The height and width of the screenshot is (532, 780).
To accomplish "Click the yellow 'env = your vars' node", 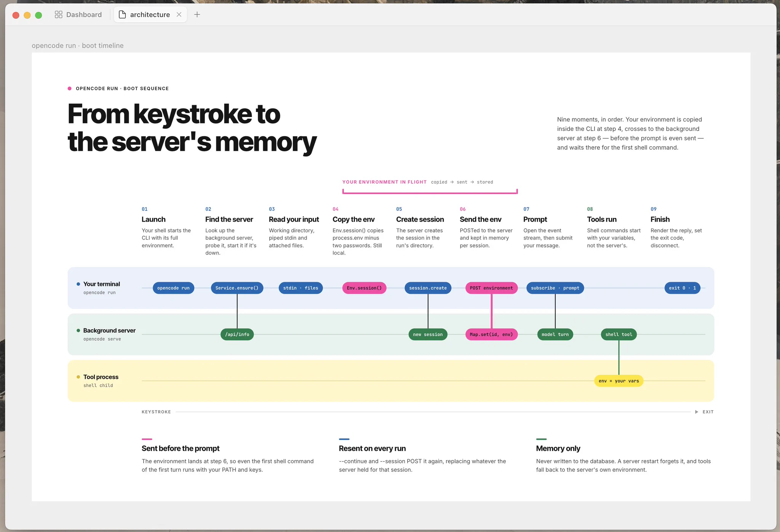I will click(619, 381).
